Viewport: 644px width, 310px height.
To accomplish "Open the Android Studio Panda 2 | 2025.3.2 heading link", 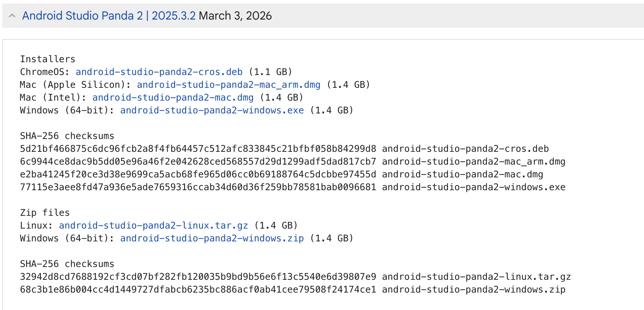I will click(x=109, y=16).
